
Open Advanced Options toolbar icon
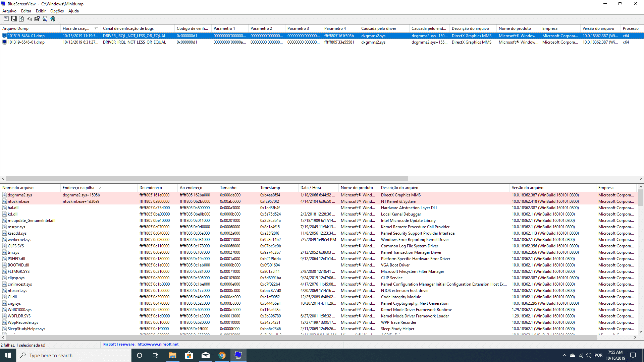pyautogui.click(x=6, y=19)
